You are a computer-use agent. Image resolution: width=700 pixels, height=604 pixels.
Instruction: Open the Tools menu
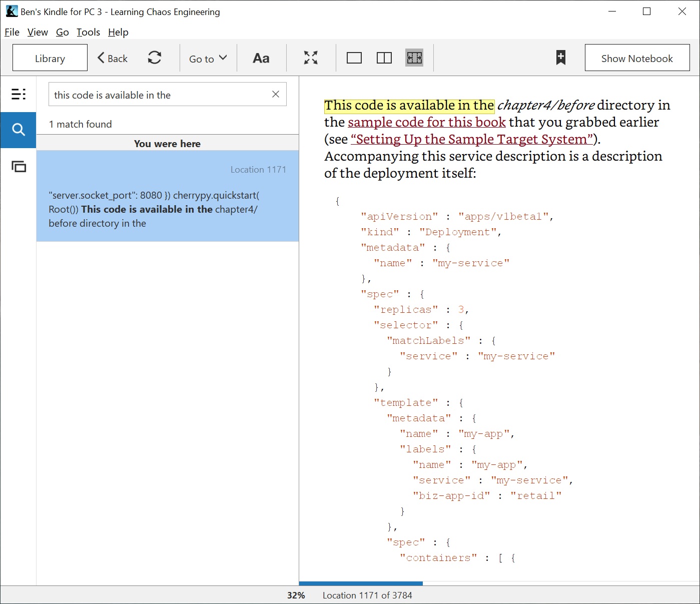point(88,32)
